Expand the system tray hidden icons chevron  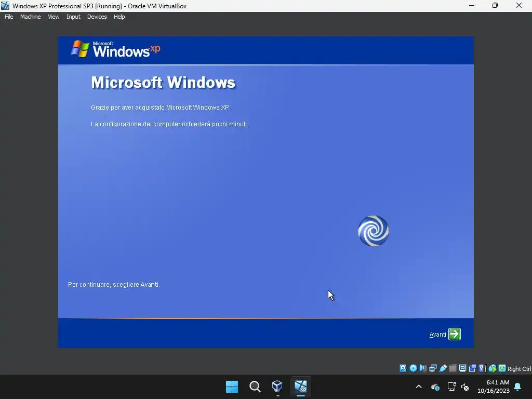(419, 387)
